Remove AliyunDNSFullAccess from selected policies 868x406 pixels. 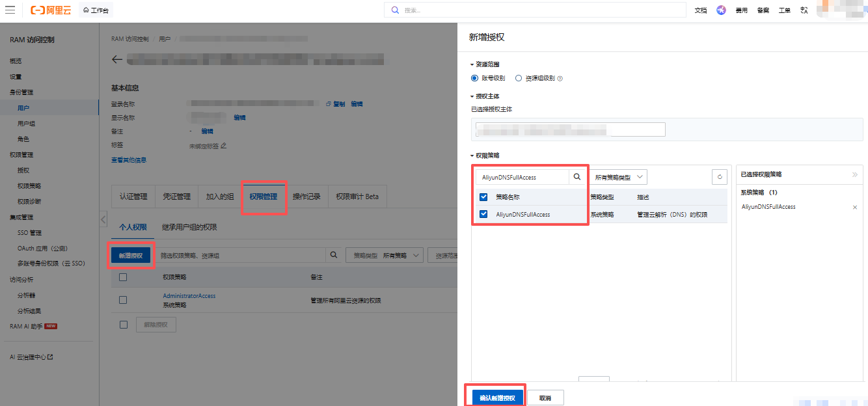point(855,208)
